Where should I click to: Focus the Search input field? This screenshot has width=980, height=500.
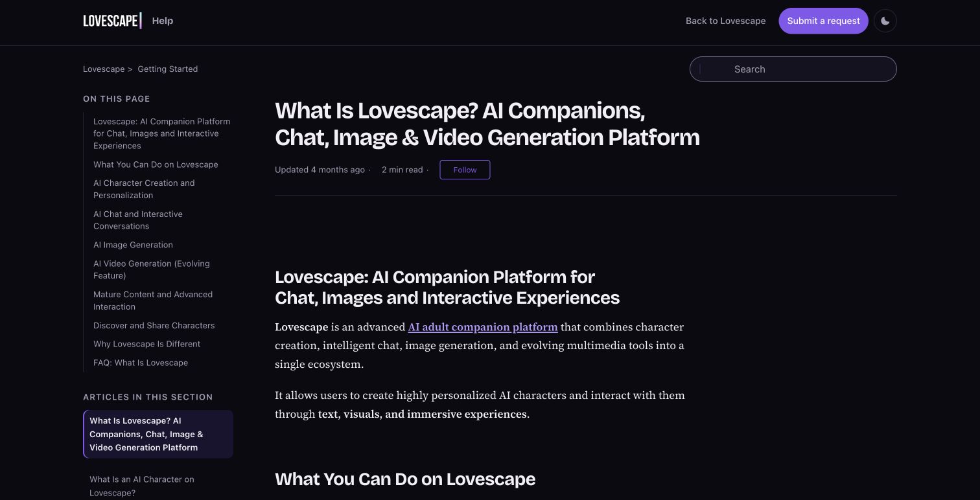(x=793, y=69)
